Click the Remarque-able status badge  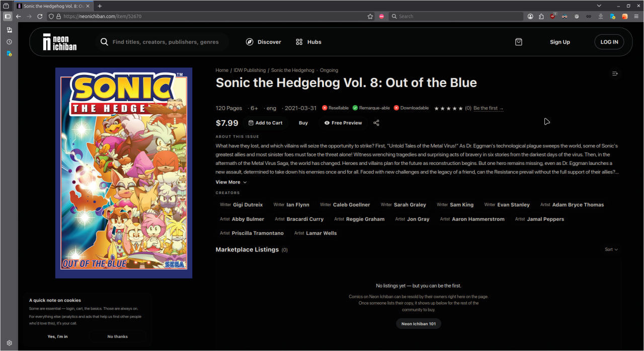coord(371,108)
